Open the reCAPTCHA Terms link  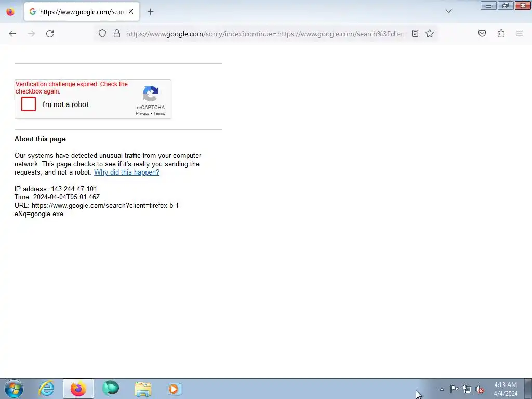[159, 113]
